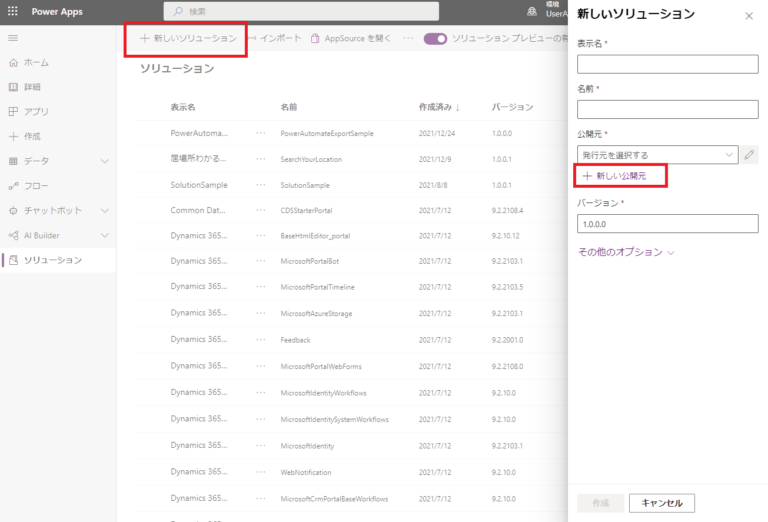Open the toolbar overflow ellipsis menu
768x522 pixels.
click(x=408, y=38)
